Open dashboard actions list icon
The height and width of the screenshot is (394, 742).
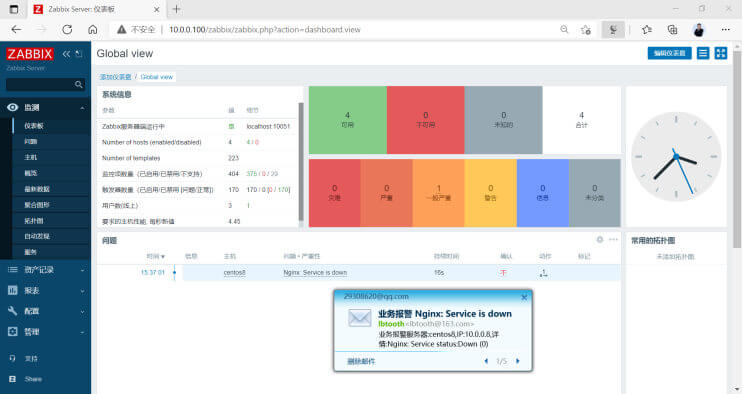pos(703,53)
